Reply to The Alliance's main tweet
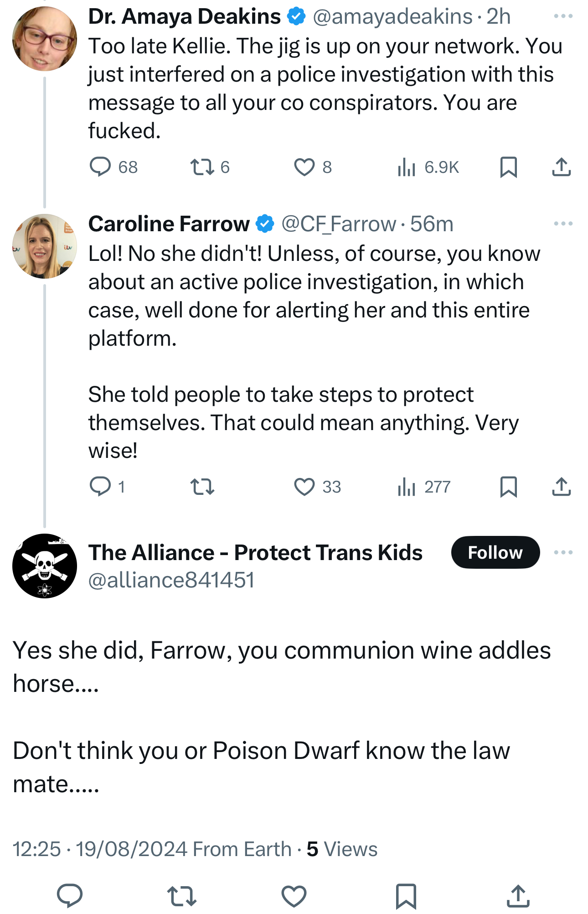588x914 pixels. click(x=70, y=895)
